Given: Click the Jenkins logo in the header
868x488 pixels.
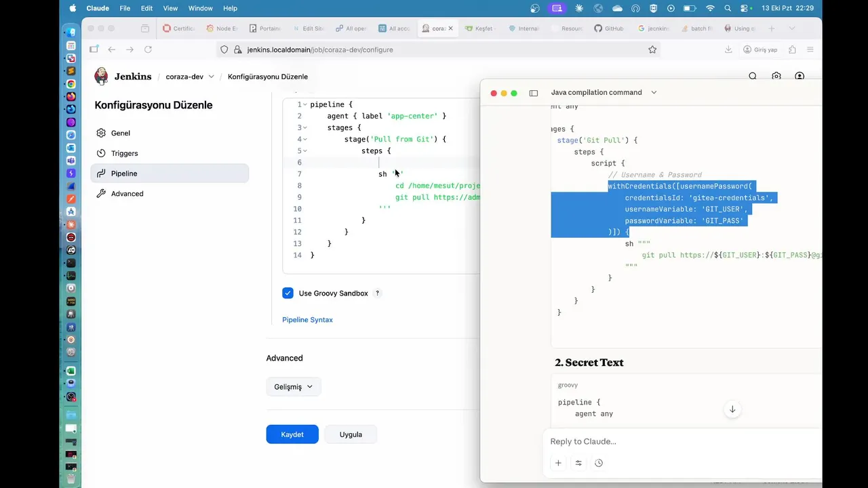Looking at the screenshot, I should tap(101, 76).
